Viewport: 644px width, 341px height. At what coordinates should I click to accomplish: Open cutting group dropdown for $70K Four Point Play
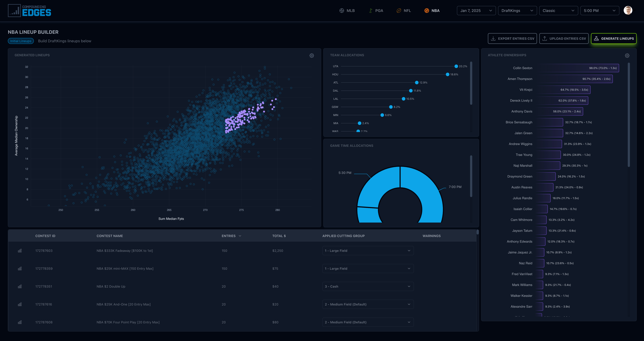click(x=368, y=322)
